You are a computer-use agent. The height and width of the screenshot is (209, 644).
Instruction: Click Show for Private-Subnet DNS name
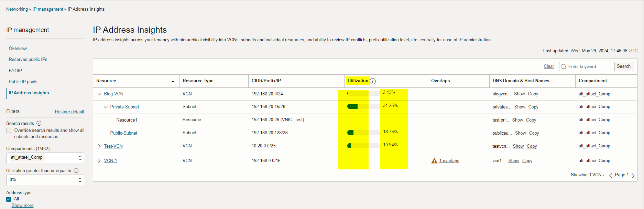(x=520, y=107)
